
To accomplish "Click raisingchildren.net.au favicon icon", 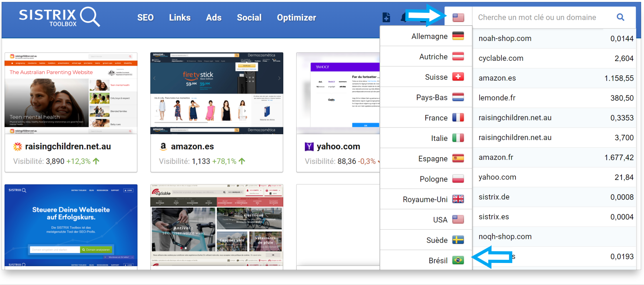I will pos(18,147).
